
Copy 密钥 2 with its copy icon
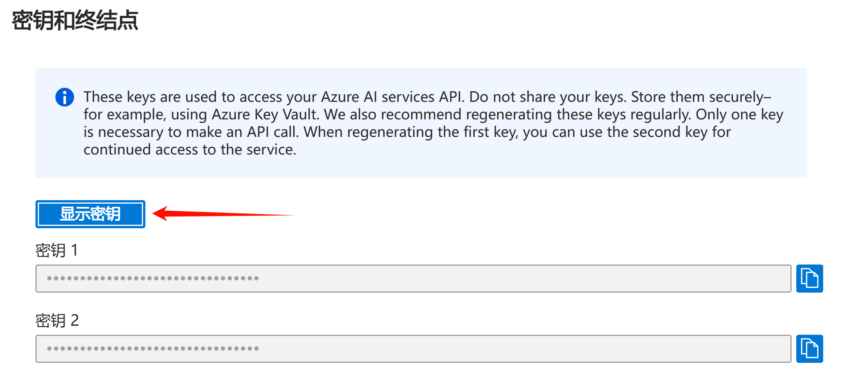point(809,349)
